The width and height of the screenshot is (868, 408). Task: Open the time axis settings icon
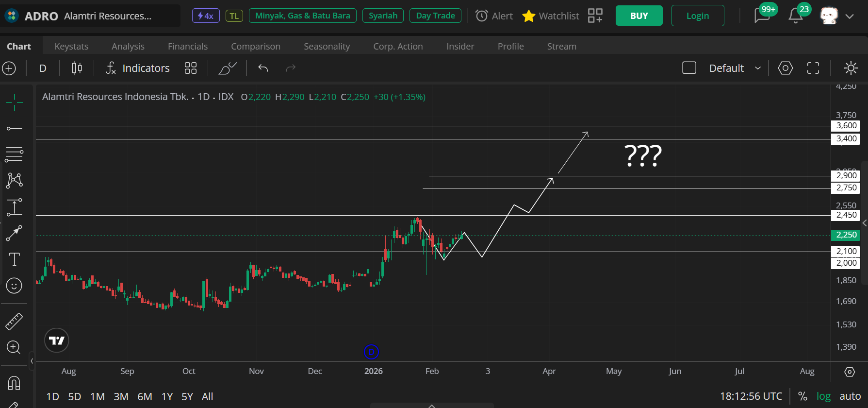coord(850,372)
